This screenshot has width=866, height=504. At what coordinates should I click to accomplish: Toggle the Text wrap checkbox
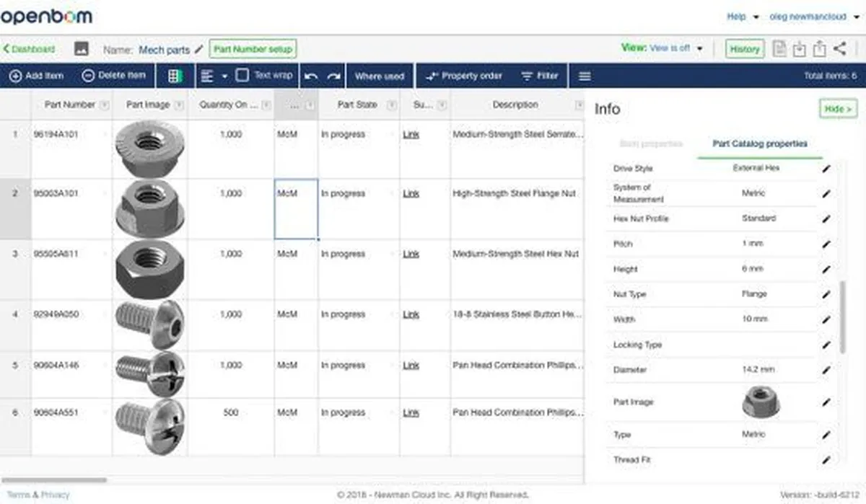(x=242, y=75)
